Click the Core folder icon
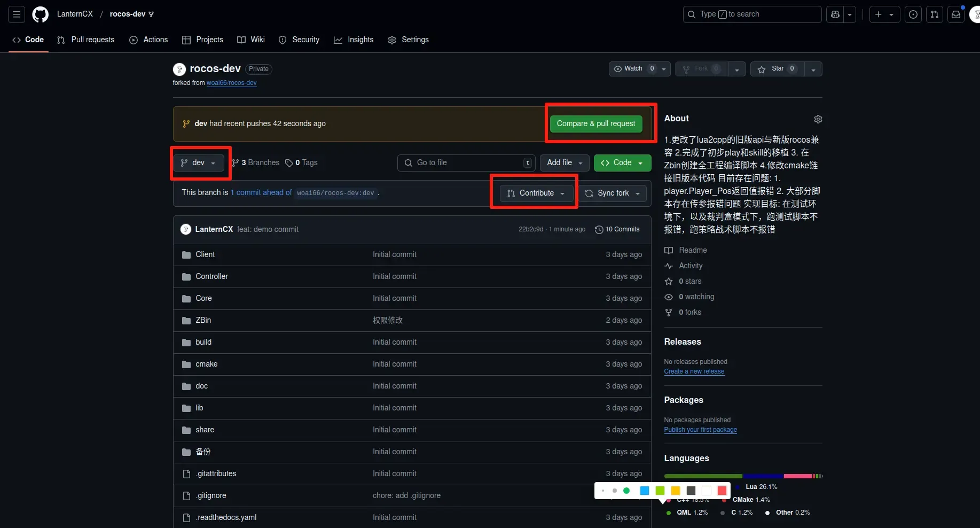This screenshot has height=528, width=980. click(186, 299)
